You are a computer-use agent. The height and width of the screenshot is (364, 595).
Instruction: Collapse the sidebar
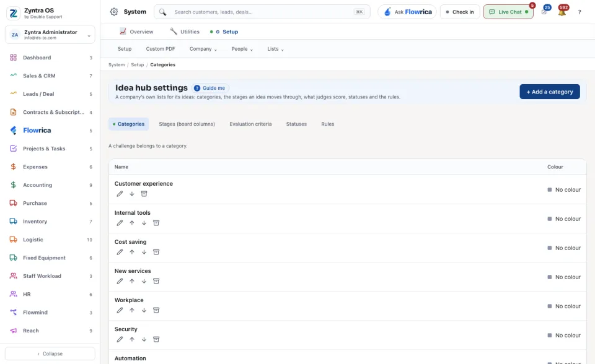pos(50,353)
